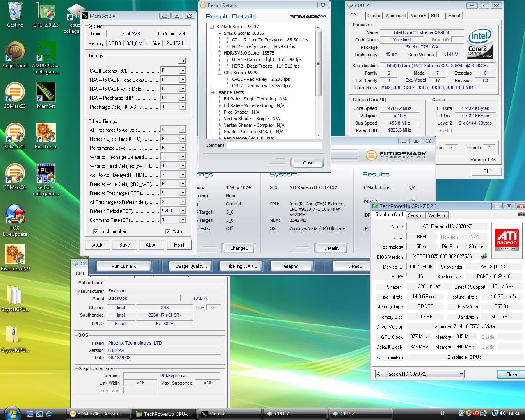525x420 pixels.
Task: Click the Run 3DMark button
Action: [123, 266]
